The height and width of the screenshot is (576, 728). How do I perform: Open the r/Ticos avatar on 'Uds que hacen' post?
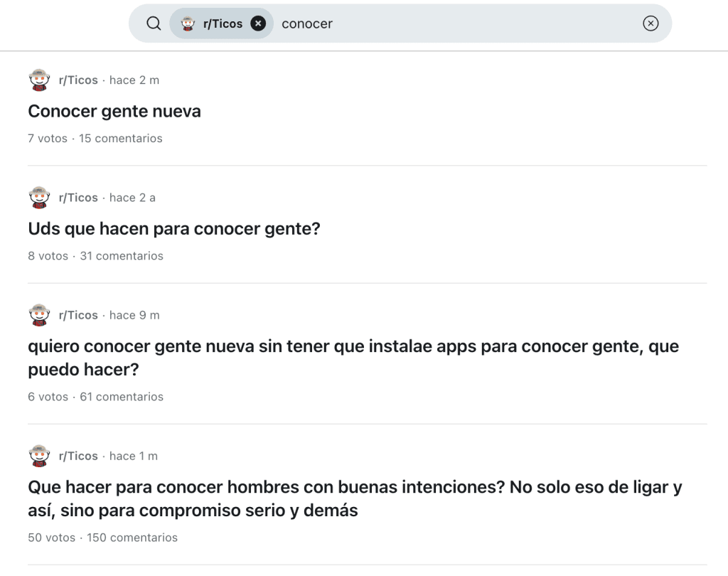coord(40,198)
